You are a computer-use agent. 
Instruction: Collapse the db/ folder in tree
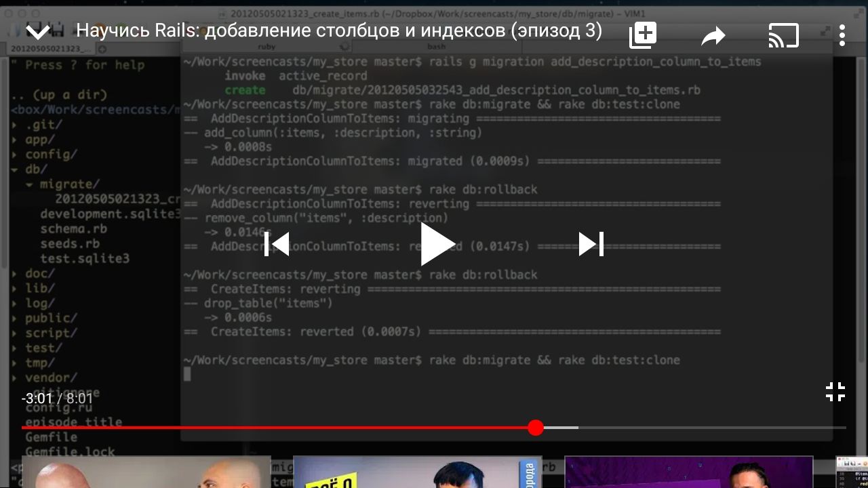(30, 169)
